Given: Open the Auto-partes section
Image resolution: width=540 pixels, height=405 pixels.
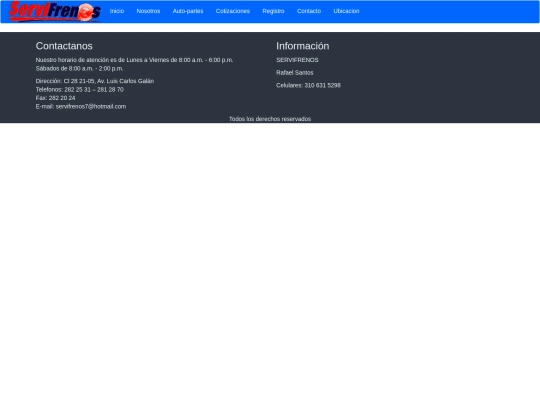Looking at the screenshot, I should (x=188, y=11).
